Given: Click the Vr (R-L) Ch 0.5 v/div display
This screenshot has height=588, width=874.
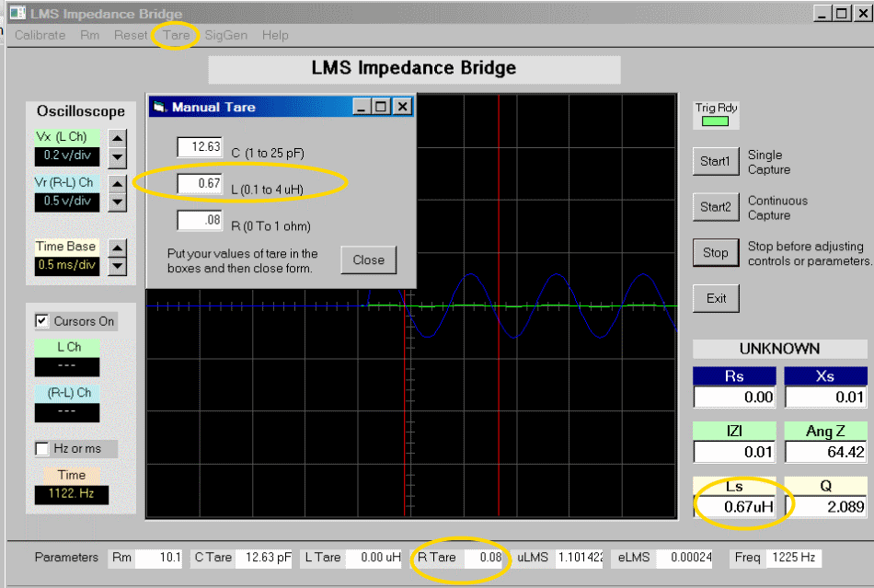Looking at the screenshot, I should point(67,202).
